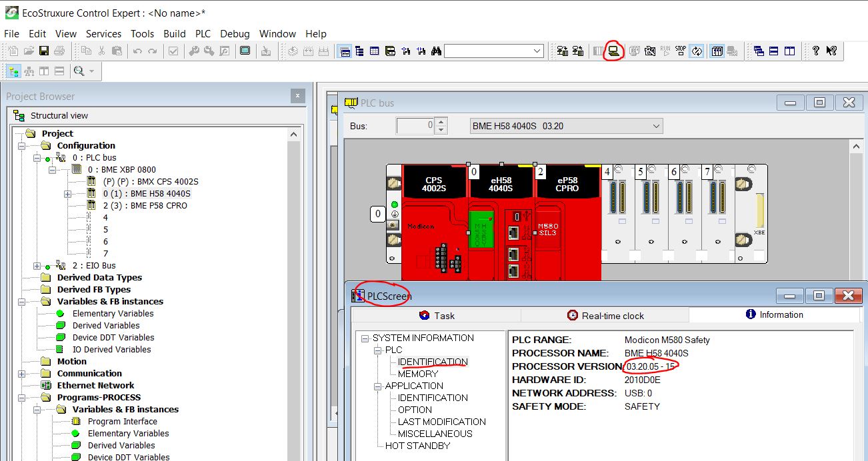Screen dimensions: 868x461
Task: Select BMX CPS 4002S power supply row
Action: (x=151, y=181)
